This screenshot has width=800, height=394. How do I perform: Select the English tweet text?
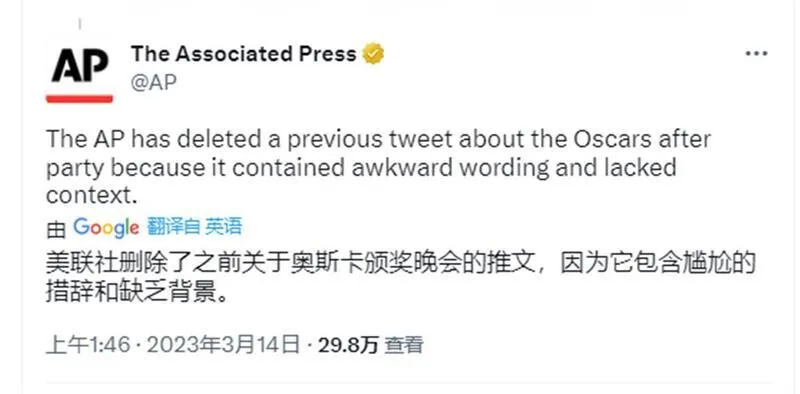pyautogui.click(x=378, y=167)
